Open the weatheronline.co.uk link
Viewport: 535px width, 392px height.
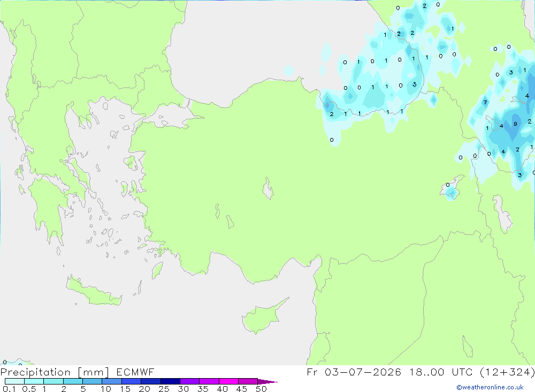click(490, 387)
